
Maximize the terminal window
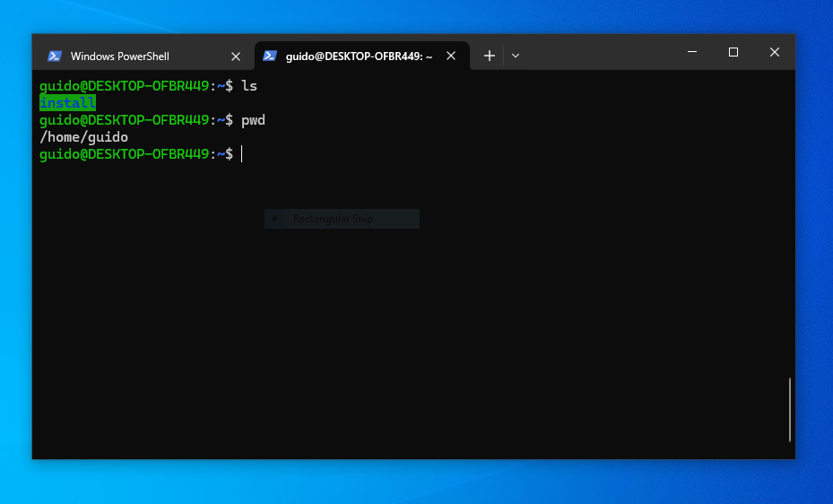pos(733,52)
